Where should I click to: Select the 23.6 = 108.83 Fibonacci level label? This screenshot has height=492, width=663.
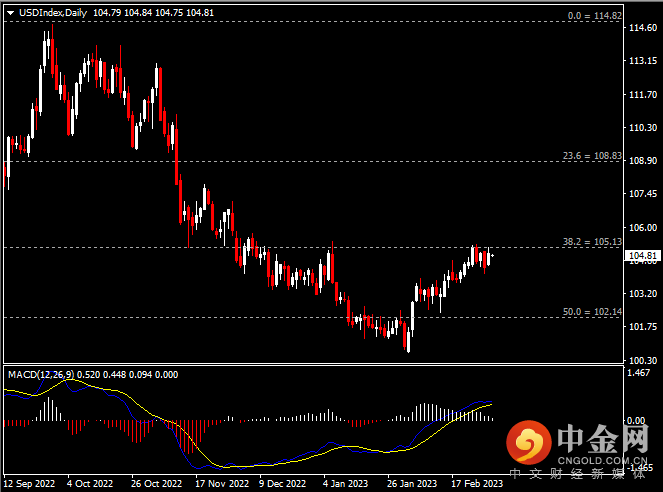click(x=591, y=156)
